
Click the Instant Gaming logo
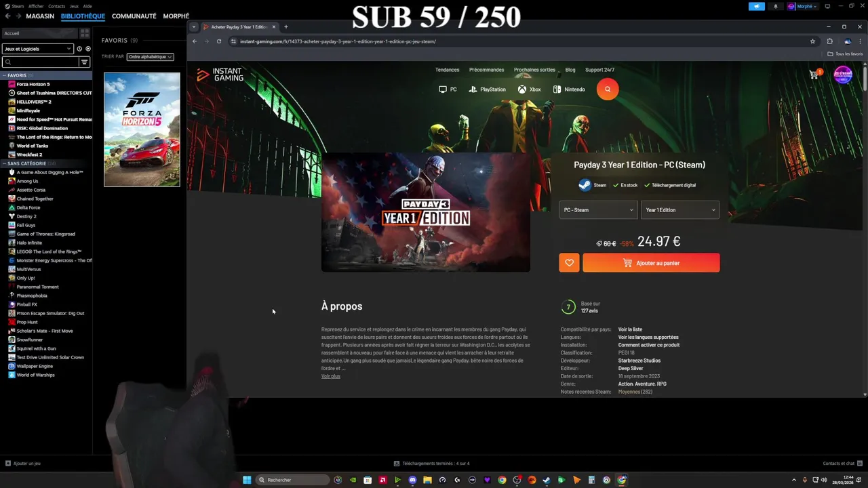pos(220,75)
